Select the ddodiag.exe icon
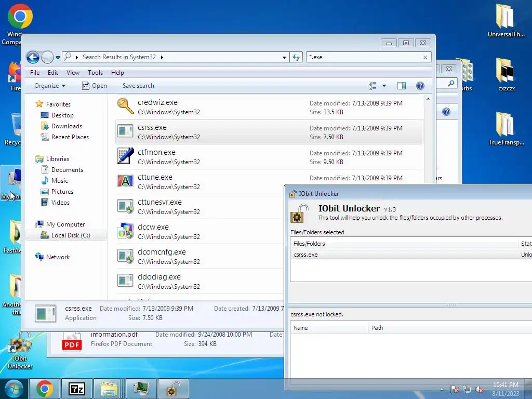 point(125,281)
